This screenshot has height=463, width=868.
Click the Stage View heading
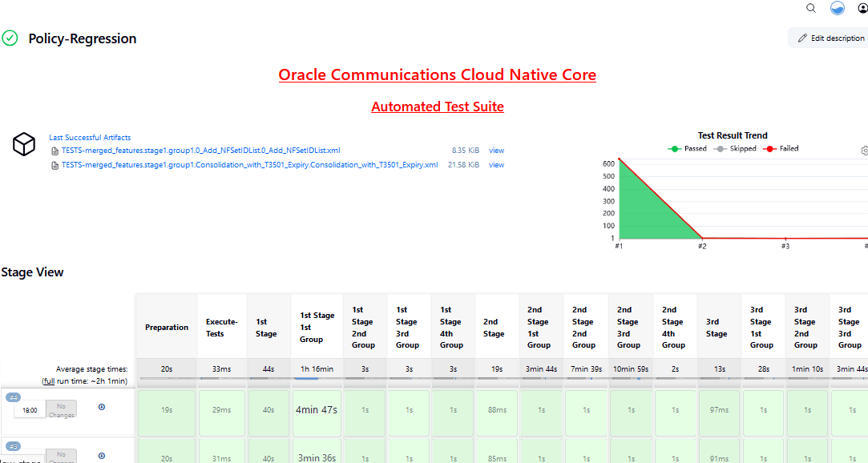click(x=32, y=272)
